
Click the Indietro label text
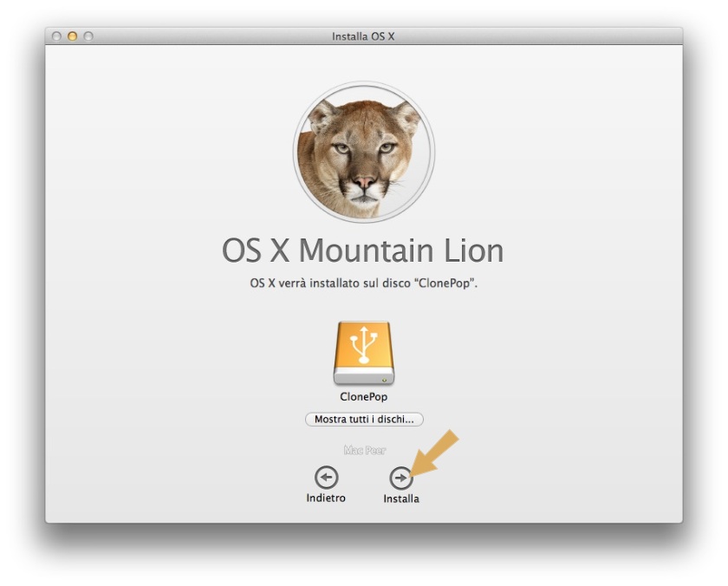(x=326, y=498)
